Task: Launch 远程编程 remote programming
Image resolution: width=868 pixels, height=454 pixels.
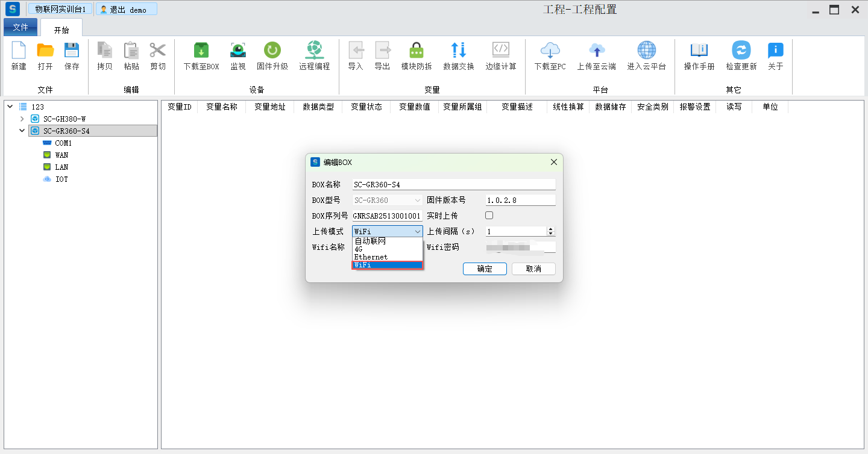Action: [x=314, y=51]
